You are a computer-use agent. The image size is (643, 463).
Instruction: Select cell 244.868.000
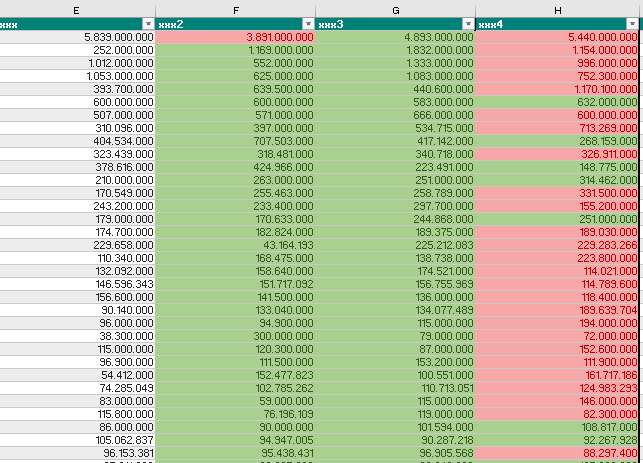(395, 219)
